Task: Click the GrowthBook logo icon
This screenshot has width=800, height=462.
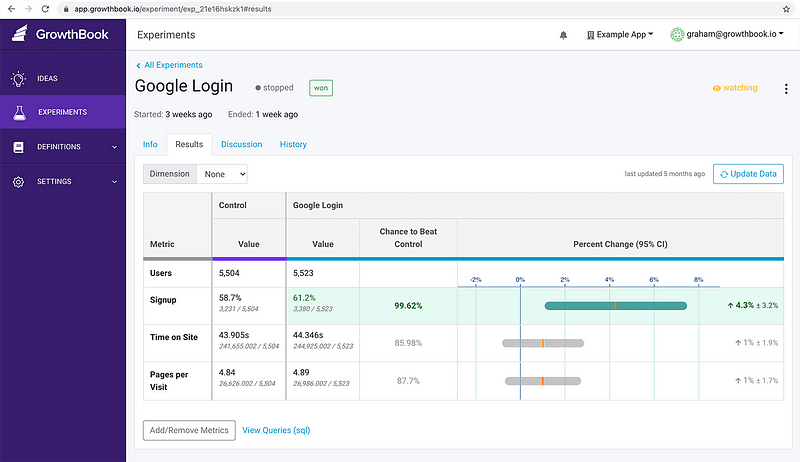Action: click(x=19, y=33)
